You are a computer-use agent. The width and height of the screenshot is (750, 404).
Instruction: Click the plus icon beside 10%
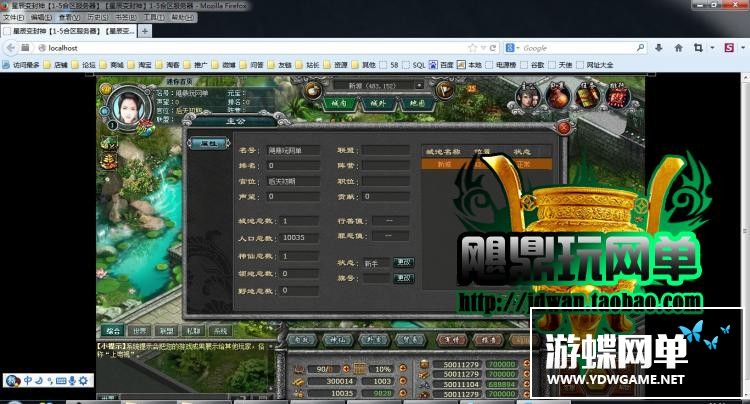(403, 369)
